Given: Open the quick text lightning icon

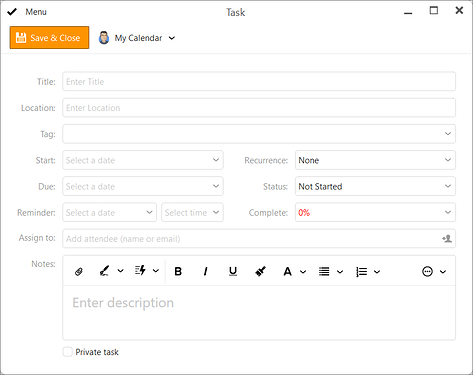Looking at the screenshot, I should [x=140, y=271].
